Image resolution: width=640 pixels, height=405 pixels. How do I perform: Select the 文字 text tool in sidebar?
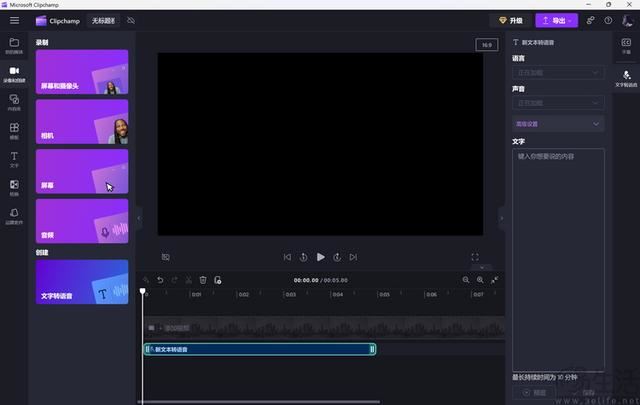click(x=14, y=158)
